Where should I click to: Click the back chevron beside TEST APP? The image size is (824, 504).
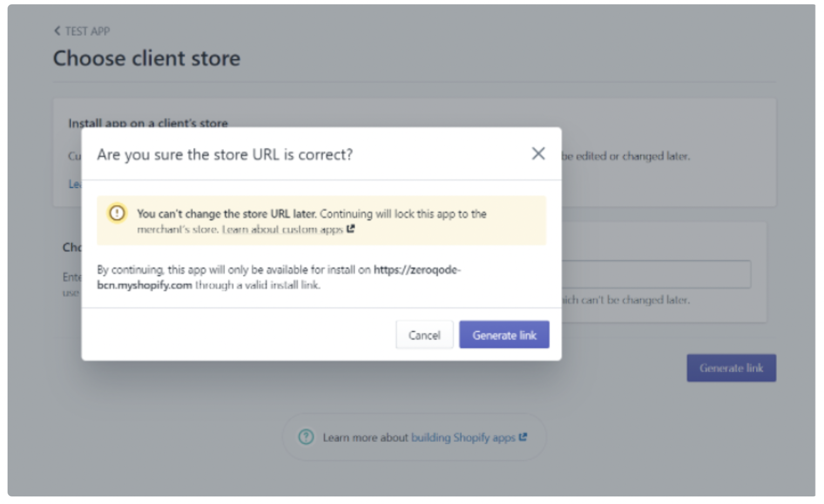tap(57, 31)
